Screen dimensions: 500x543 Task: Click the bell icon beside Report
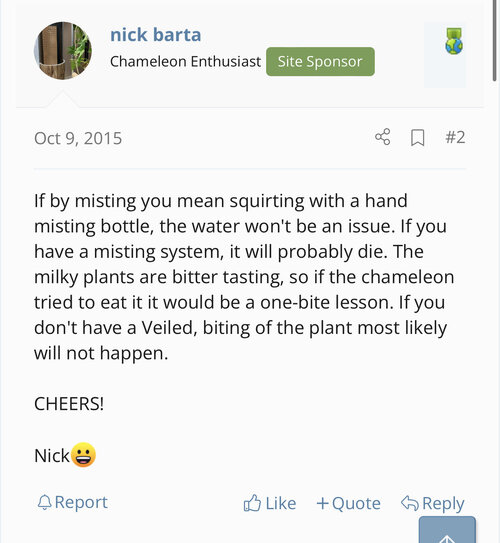[x=45, y=502]
